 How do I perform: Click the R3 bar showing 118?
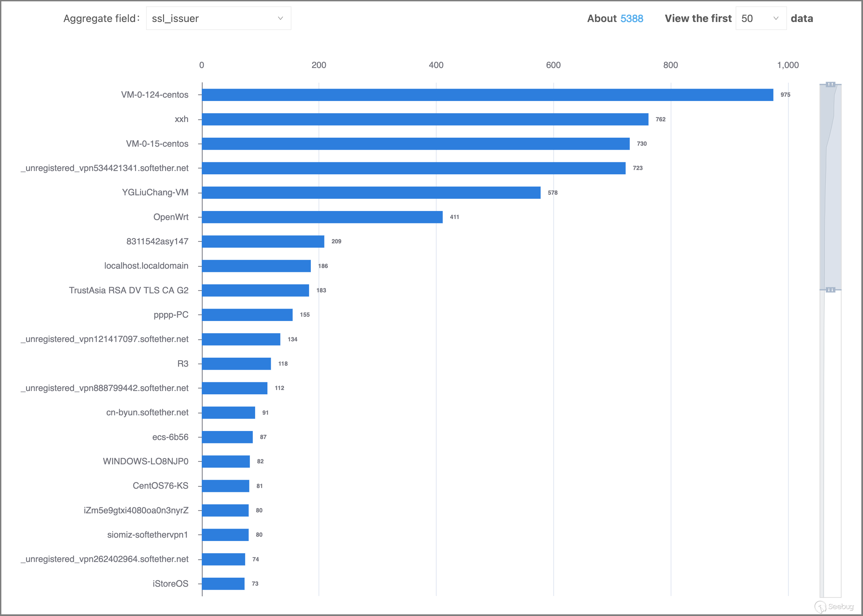[236, 364]
